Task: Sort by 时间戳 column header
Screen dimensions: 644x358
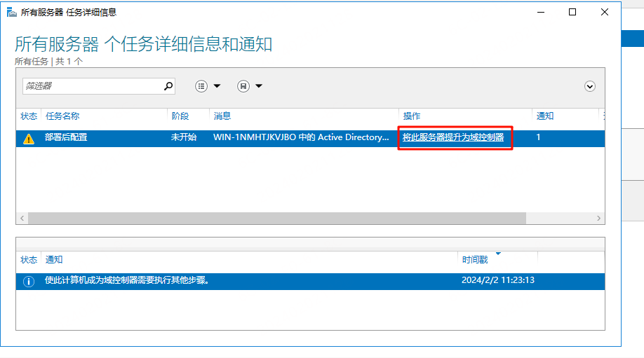Action: [474, 260]
